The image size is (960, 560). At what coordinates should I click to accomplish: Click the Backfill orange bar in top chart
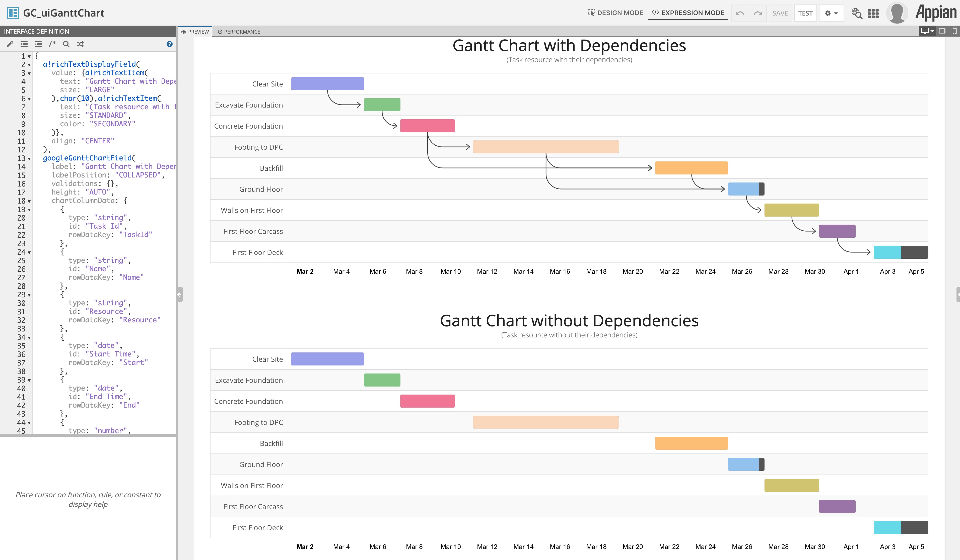coord(691,168)
